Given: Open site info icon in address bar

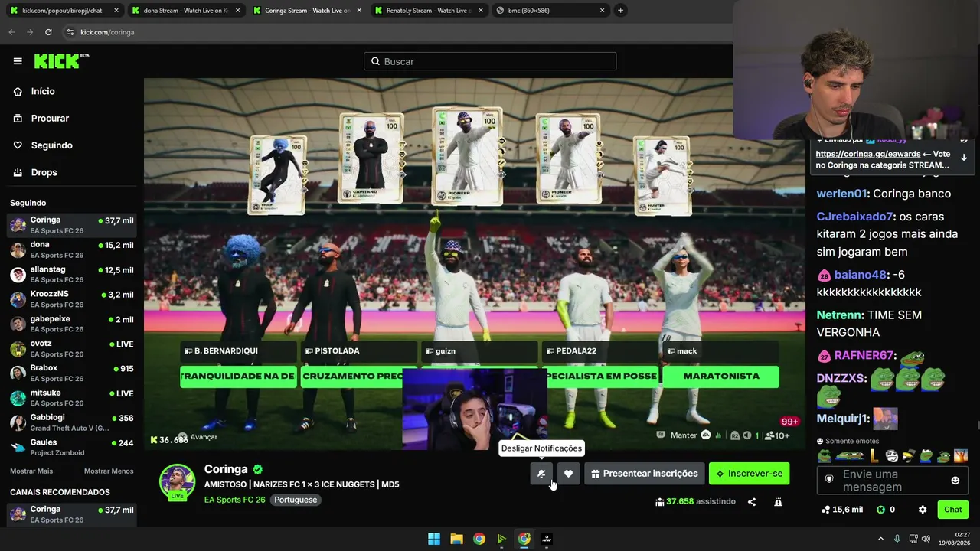Looking at the screenshot, I should (70, 32).
